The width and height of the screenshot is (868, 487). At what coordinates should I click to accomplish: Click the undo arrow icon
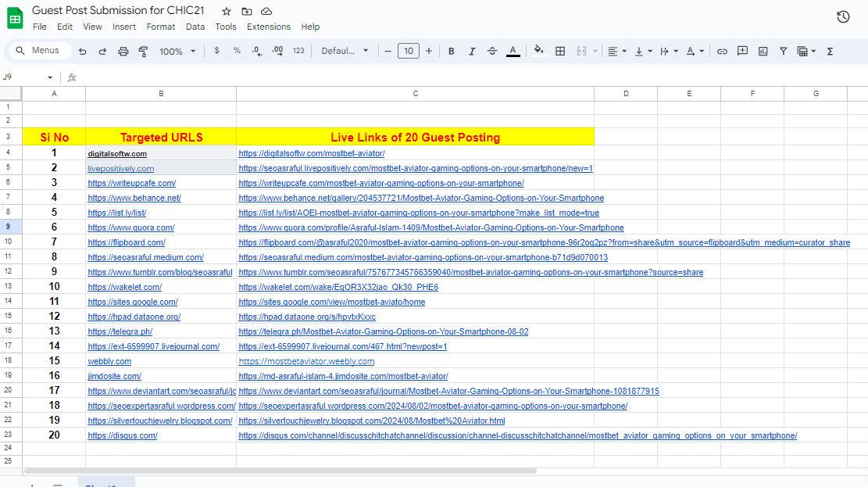(82, 52)
